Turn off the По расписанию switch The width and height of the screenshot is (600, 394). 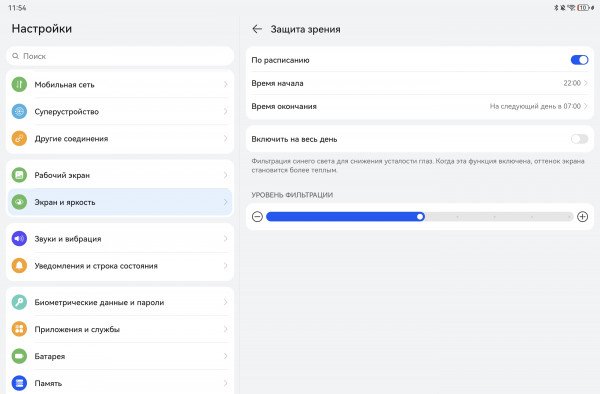pyautogui.click(x=579, y=60)
